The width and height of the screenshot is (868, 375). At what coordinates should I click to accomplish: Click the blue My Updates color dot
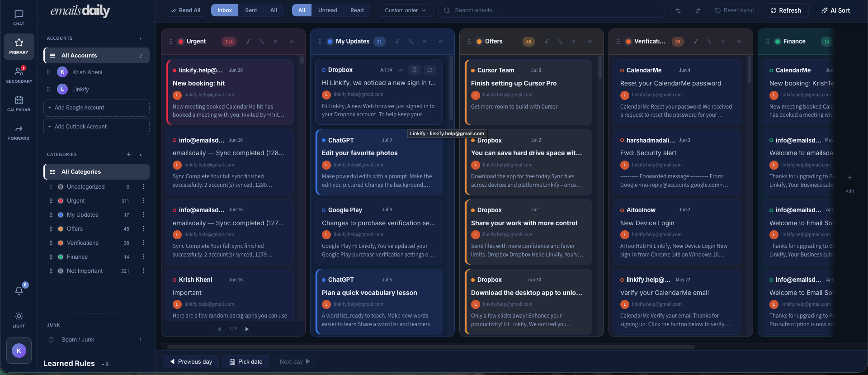pos(61,215)
